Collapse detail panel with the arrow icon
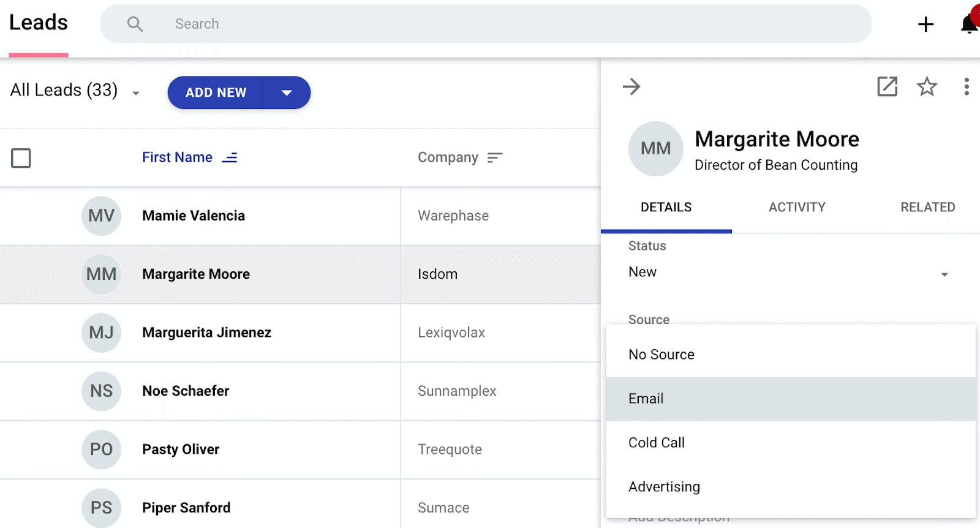Viewport: 980px width, 528px height. click(x=631, y=86)
